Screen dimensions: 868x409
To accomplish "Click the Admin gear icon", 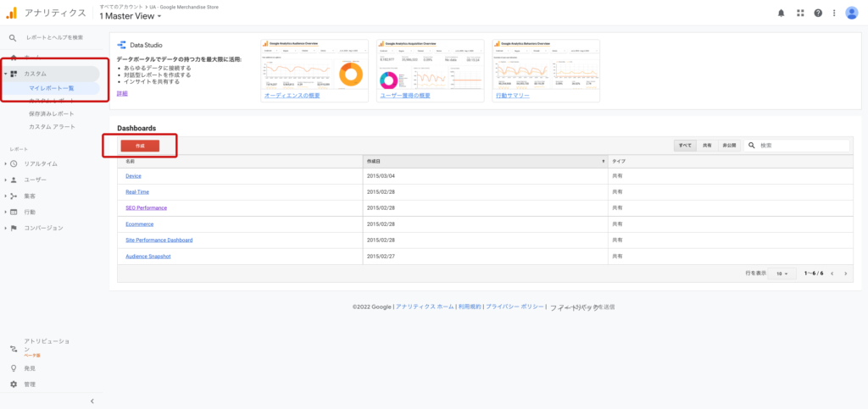I will point(14,384).
